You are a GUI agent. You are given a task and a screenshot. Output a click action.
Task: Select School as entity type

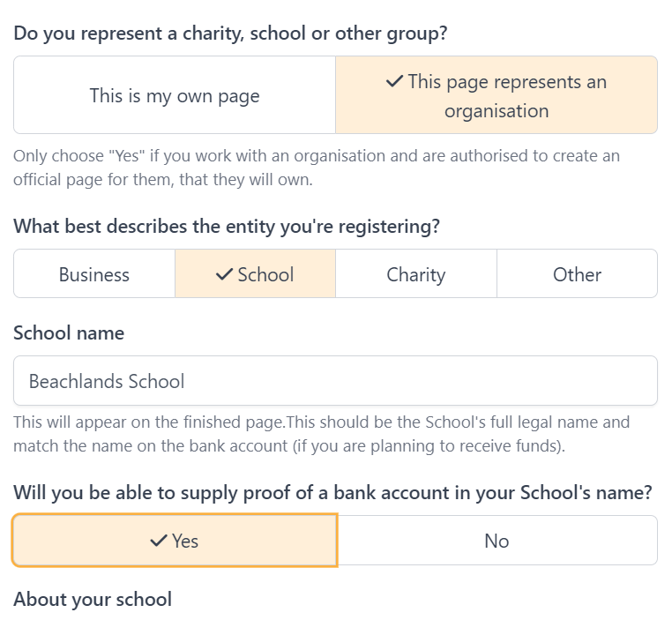click(255, 274)
